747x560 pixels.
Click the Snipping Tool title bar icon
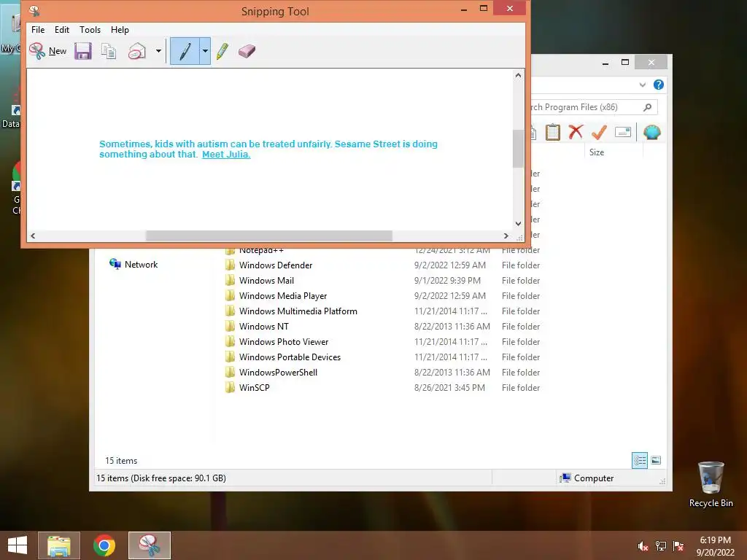[34, 10]
